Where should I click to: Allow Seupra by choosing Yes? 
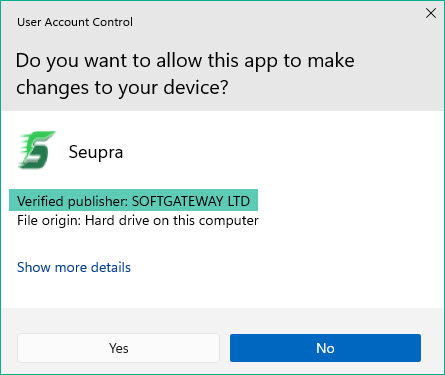[x=118, y=348]
